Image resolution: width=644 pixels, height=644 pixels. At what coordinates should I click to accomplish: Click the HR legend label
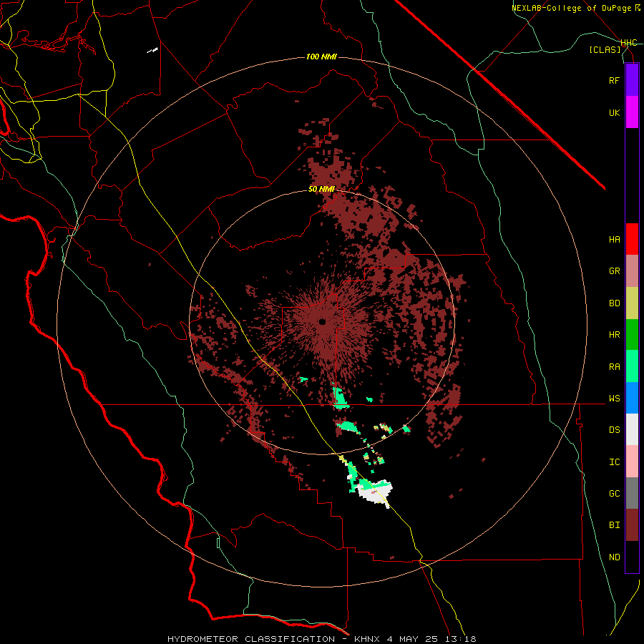[x=614, y=335]
